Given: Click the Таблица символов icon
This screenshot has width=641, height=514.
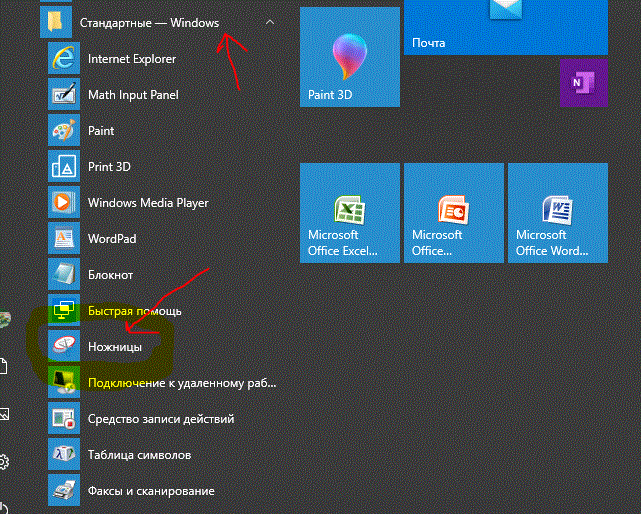Looking at the screenshot, I should [64, 454].
